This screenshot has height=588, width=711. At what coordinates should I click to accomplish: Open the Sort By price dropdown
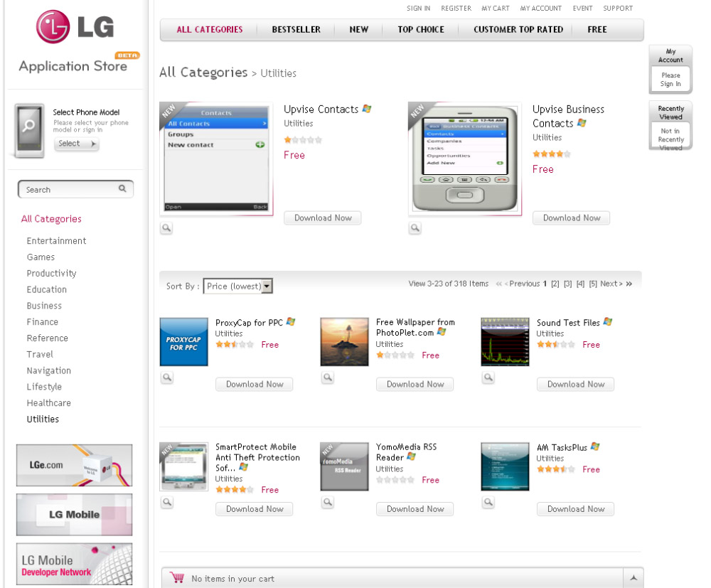click(237, 286)
